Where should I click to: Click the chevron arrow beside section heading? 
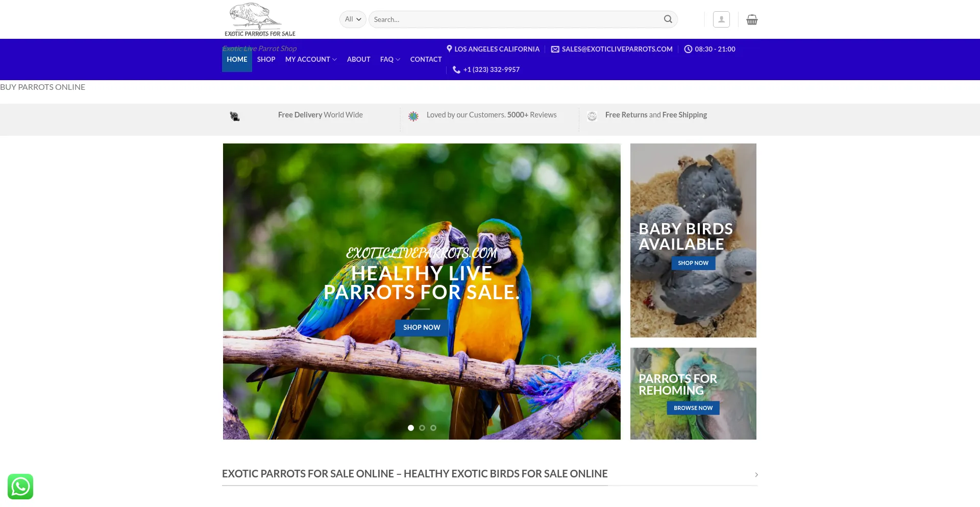(756, 475)
